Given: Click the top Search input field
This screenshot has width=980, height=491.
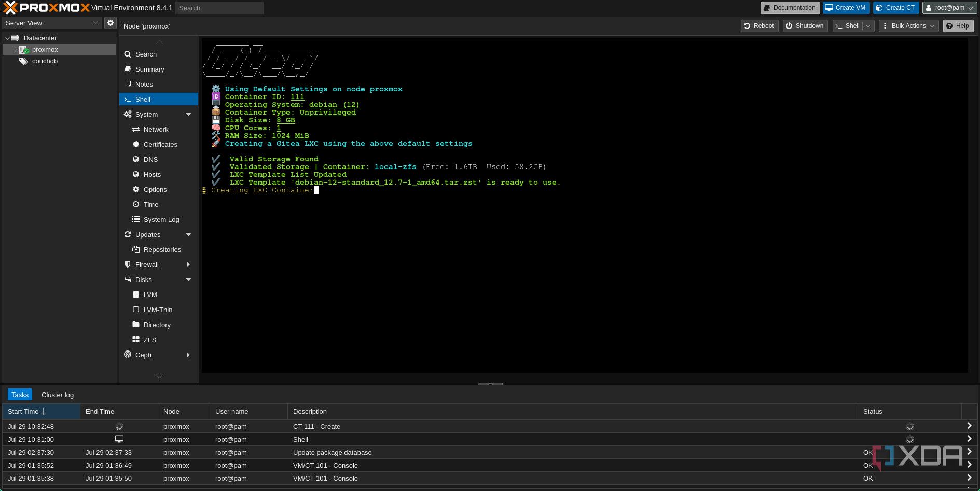Looking at the screenshot, I should click(219, 8).
